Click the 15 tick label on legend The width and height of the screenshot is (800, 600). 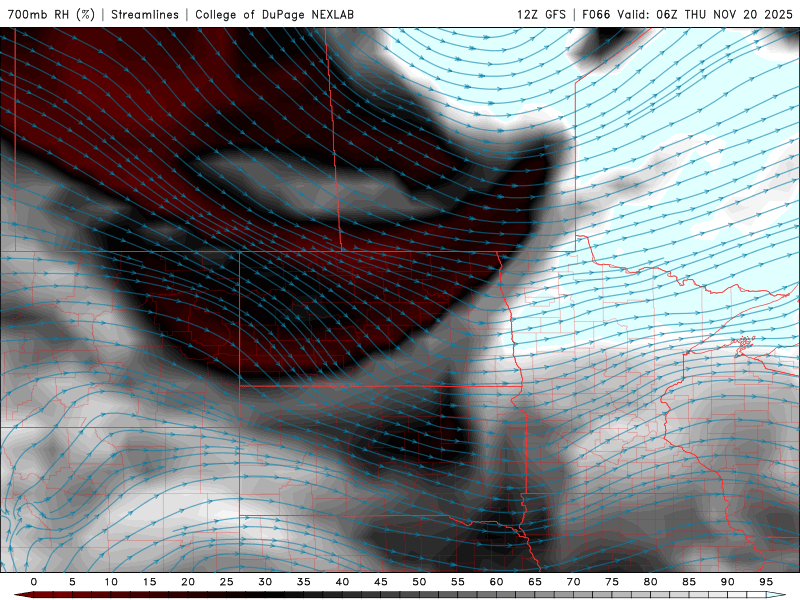pos(149,582)
